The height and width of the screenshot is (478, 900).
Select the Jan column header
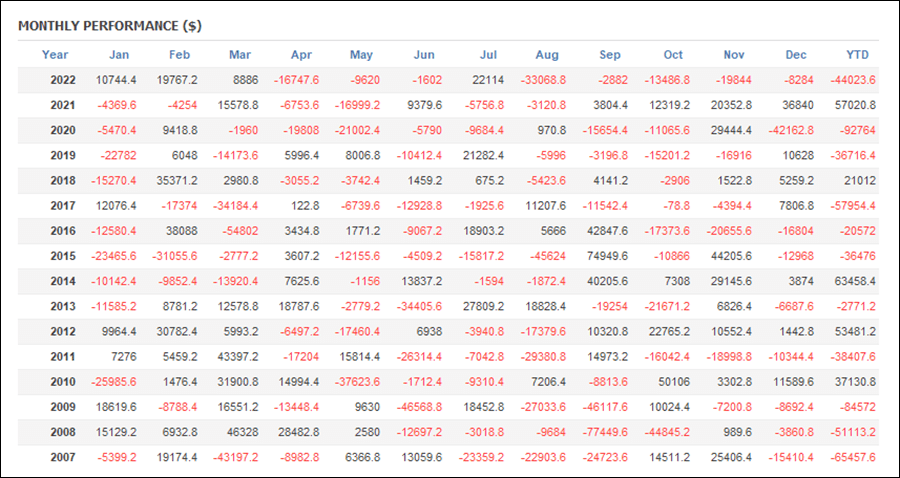(119, 55)
